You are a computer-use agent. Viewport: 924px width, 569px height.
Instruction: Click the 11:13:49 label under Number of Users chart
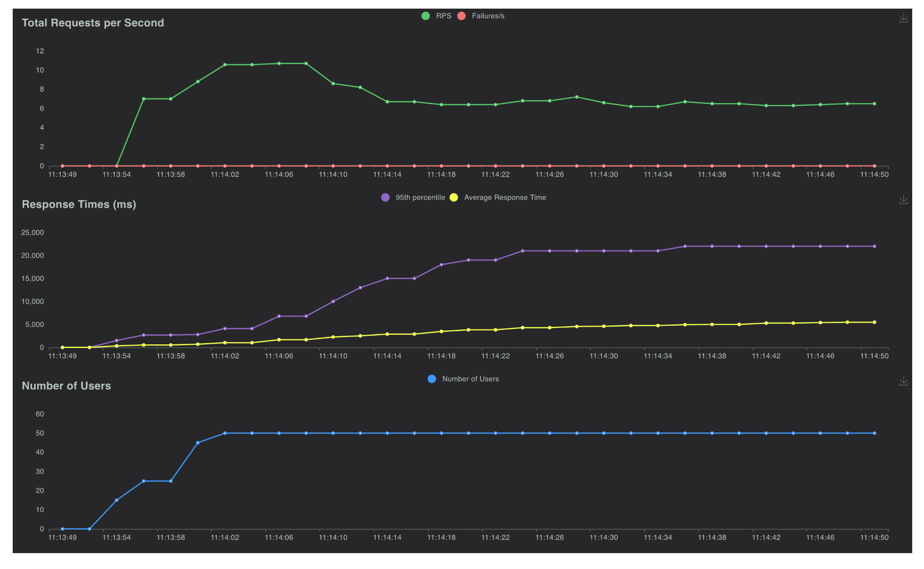pyautogui.click(x=63, y=537)
